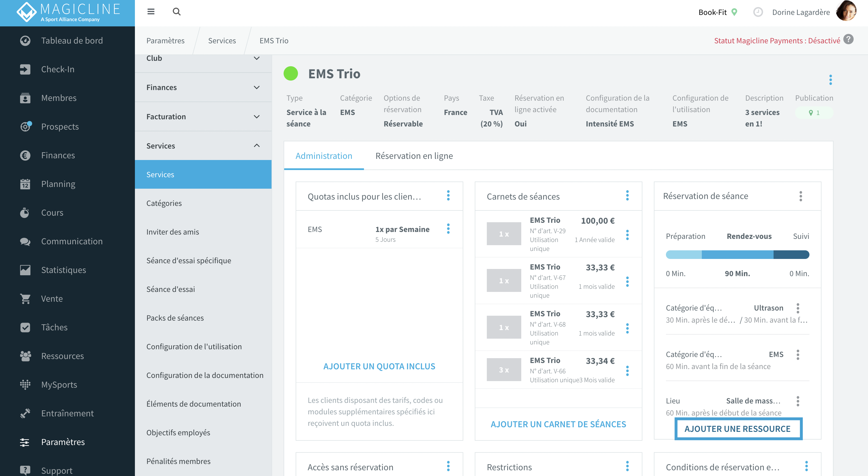Open the hamburger menu icon

(151, 12)
